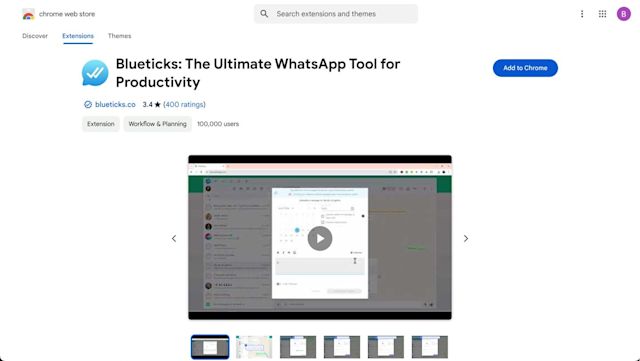Click the Blueticks extension logo icon
640x361 pixels.
95,73
